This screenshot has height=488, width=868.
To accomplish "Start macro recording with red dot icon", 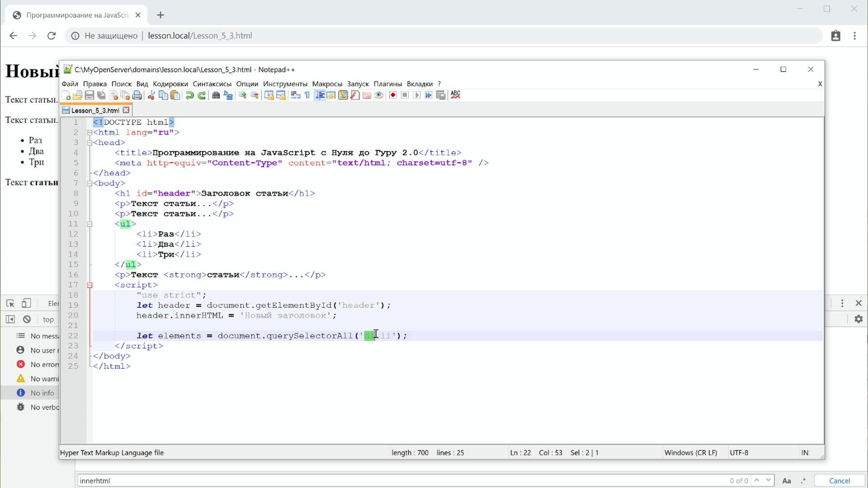I will click(x=393, y=95).
